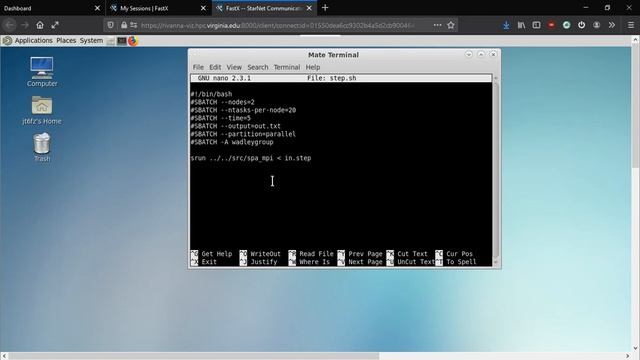
Task: Click the 'Where Is' shortcut label in nano
Action: (314, 262)
